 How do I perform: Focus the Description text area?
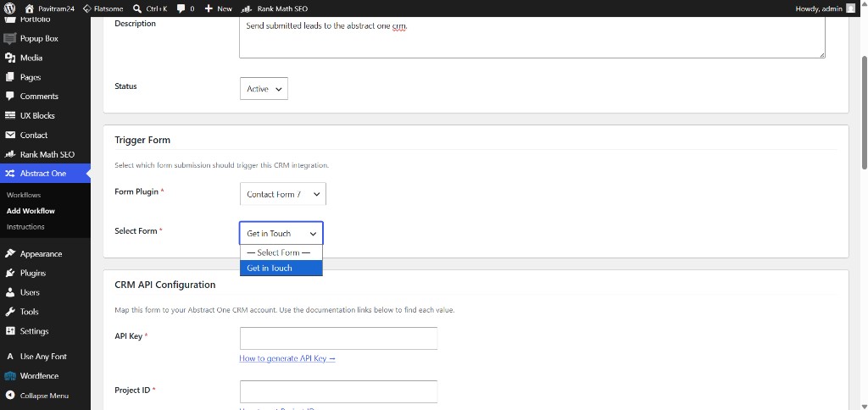click(x=532, y=37)
